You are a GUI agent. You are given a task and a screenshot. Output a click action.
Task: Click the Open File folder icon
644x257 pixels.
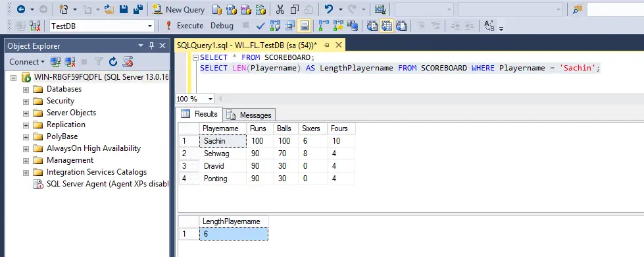coord(109,9)
